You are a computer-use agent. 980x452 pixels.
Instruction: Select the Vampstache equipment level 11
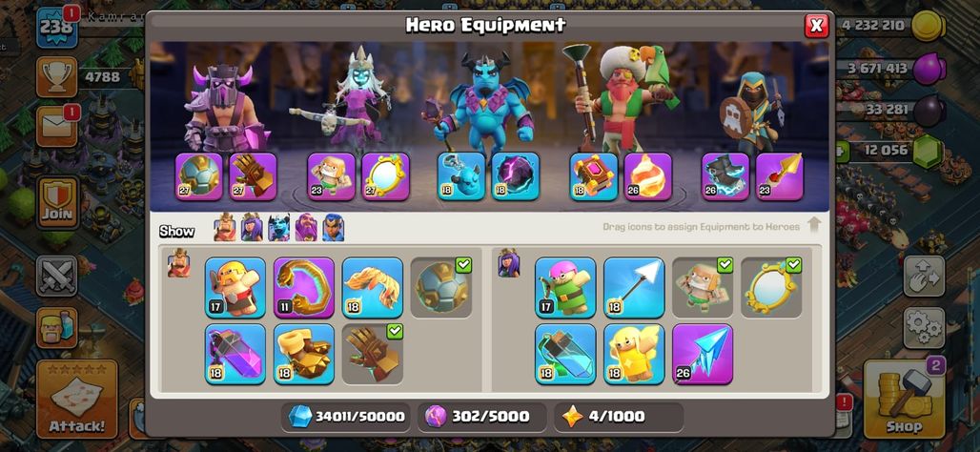304,288
